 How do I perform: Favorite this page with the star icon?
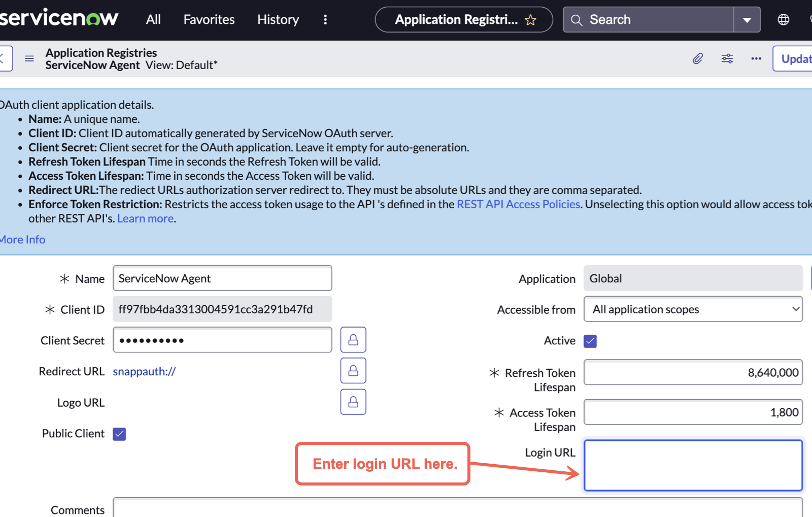pyautogui.click(x=531, y=20)
